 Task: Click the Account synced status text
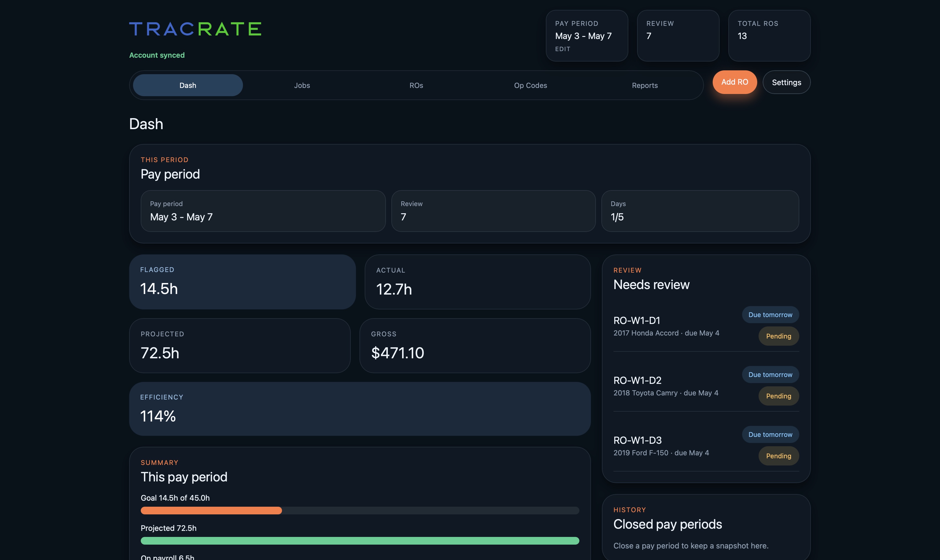[x=157, y=55]
